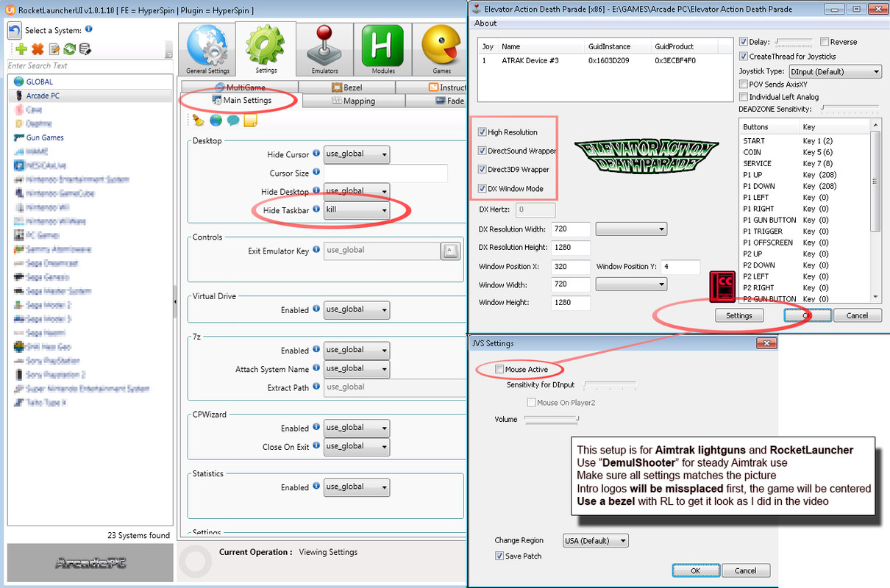
Task: Adjust the Delay slider
Action: [x=793, y=42]
